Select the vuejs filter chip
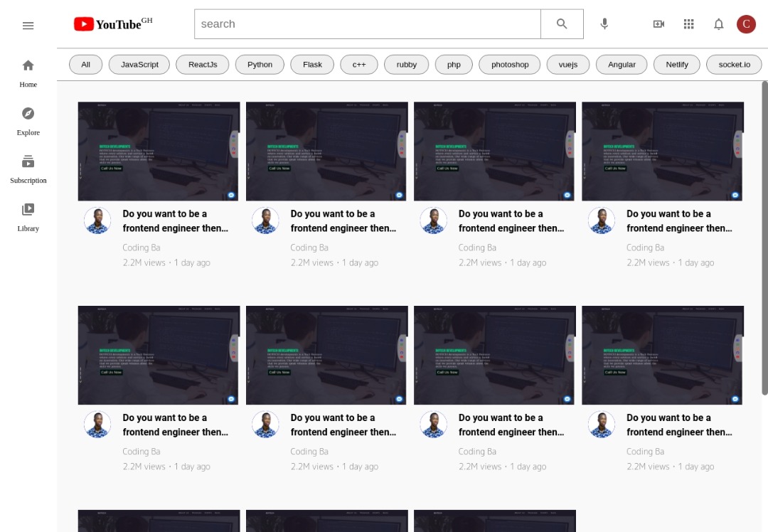768x532 pixels. point(568,65)
